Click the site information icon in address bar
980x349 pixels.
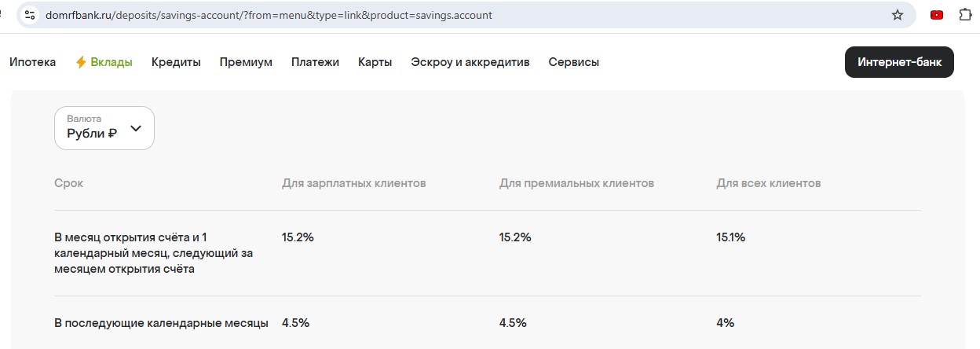coord(31,15)
